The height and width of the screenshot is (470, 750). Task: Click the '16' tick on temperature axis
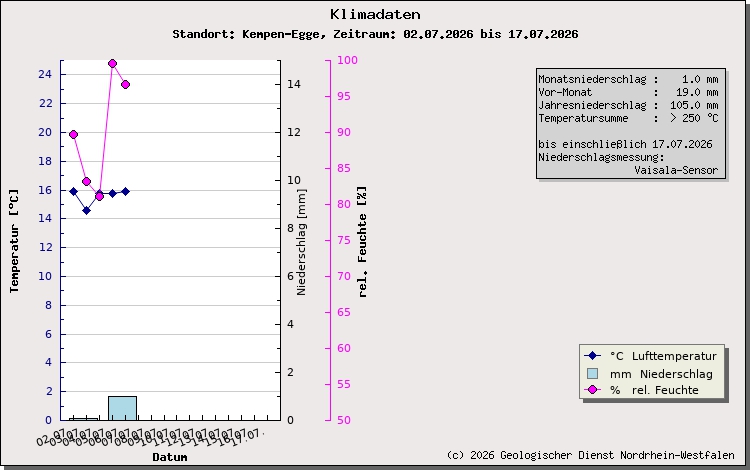(x=45, y=190)
